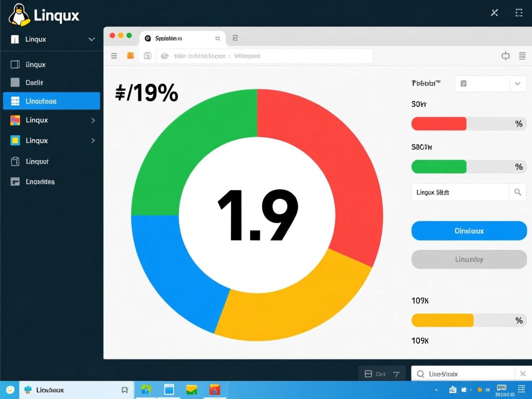The image size is (532, 399).
Task: Click the highlighted Linovices sidebar table icon
Action: point(16,101)
